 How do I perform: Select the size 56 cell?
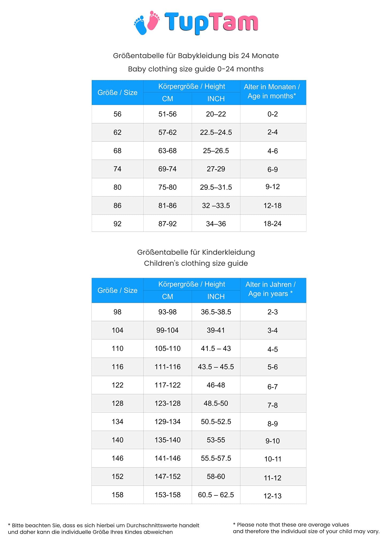(117, 114)
